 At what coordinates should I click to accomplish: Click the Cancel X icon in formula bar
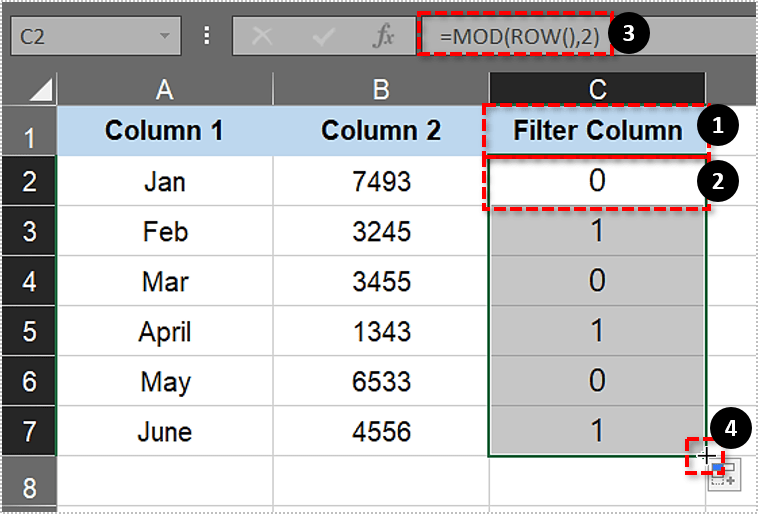[x=262, y=36]
